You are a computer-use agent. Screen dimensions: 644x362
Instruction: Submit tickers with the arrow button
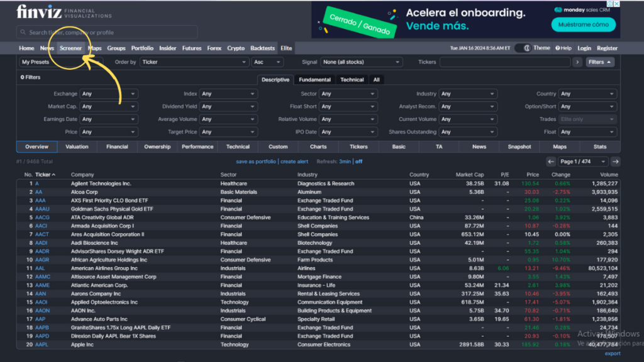pyautogui.click(x=577, y=62)
